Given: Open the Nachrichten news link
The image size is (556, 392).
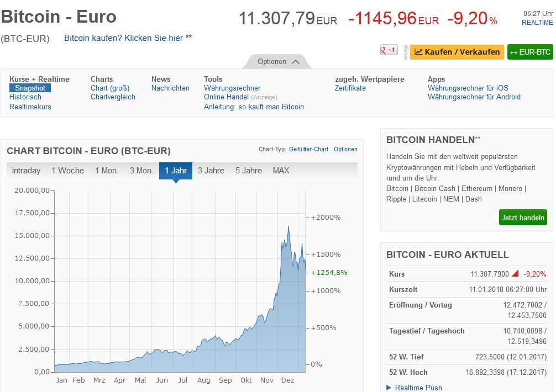Looking at the screenshot, I should point(170,88).
